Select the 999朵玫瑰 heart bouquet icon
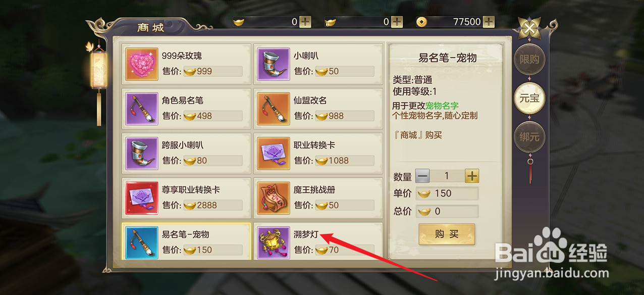Viewport: 644px width, 295px height. 140,64
